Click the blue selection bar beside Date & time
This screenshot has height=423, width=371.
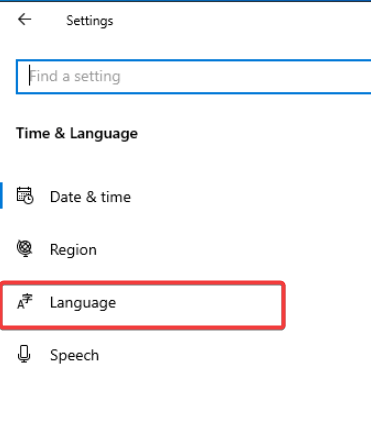pyautogui.click(x=1, y=196)
